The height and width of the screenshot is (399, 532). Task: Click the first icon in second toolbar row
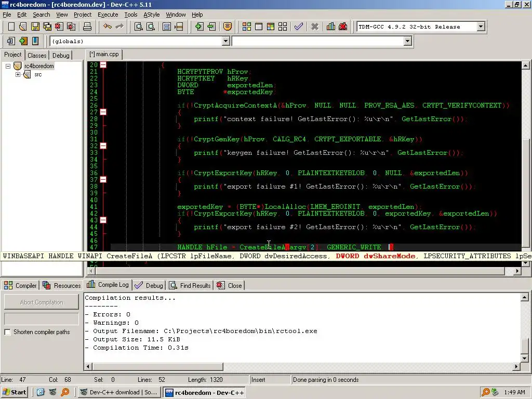tap(11, 41)
